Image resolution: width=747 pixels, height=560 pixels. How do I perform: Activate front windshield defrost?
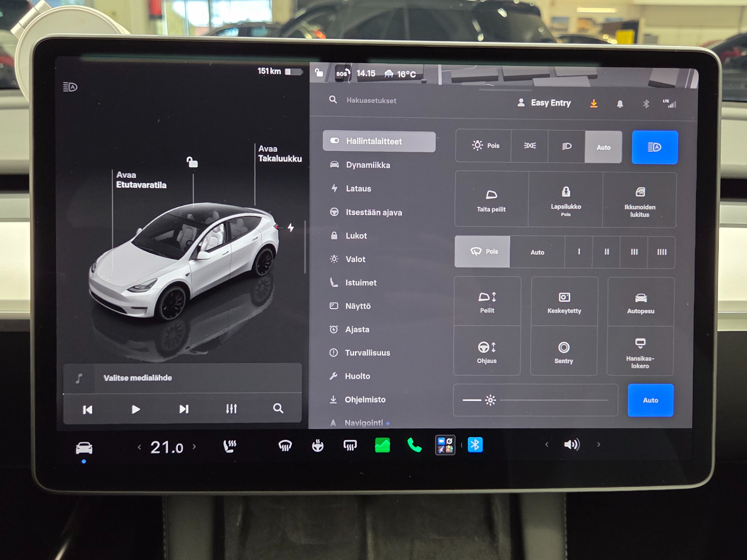coord(285,446)
